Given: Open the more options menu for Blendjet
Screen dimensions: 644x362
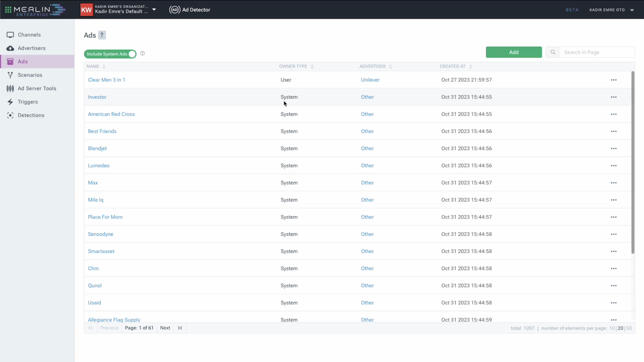Looking at the screenshot, I should 614,148.
